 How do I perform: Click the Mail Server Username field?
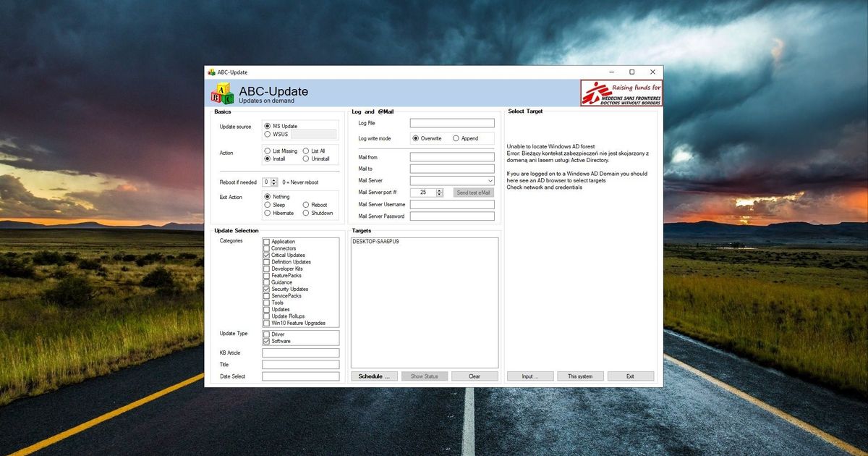click(x=452, y=205)
